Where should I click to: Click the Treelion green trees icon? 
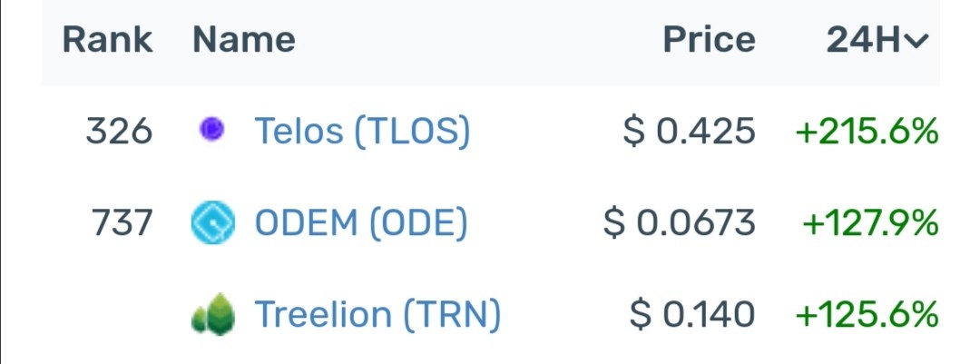[x=213, y=315]
